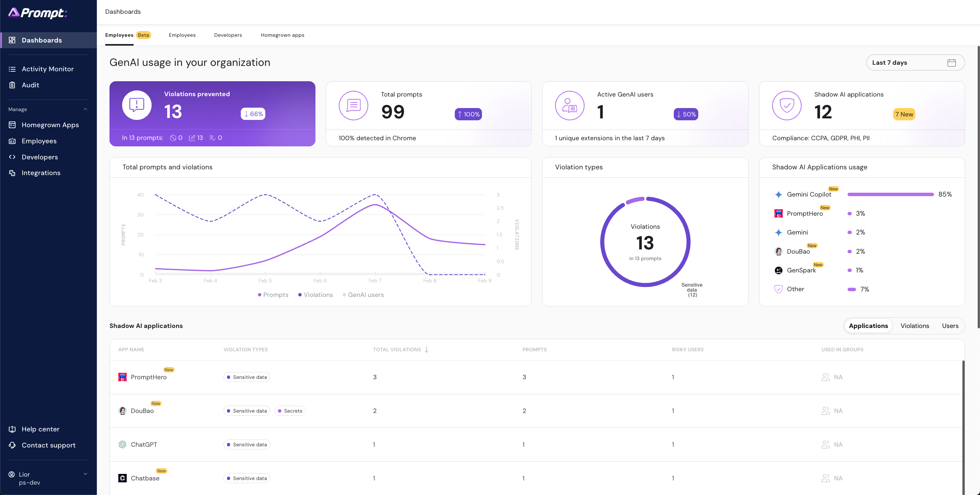Open the Homegrown apps tab
The image size is (980, 495).
pos(283,35)
